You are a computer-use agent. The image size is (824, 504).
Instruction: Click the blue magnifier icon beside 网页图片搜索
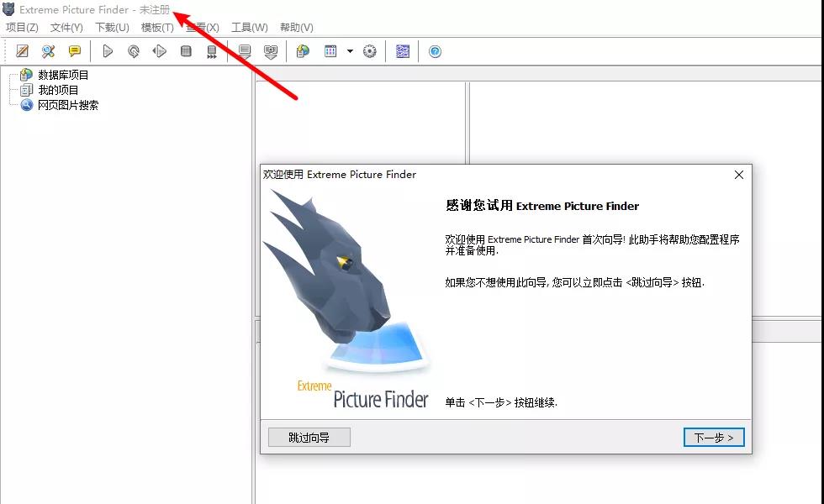26,105
